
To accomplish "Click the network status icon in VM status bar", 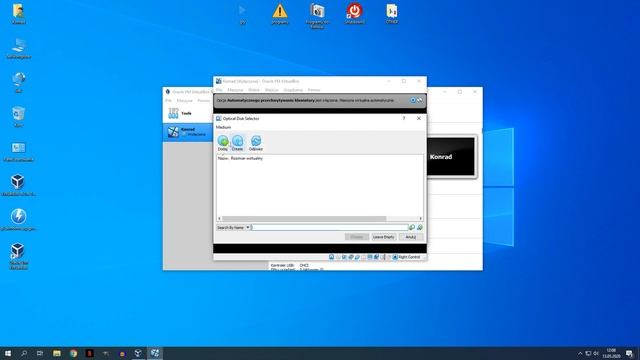I will (x=351, y=257).
